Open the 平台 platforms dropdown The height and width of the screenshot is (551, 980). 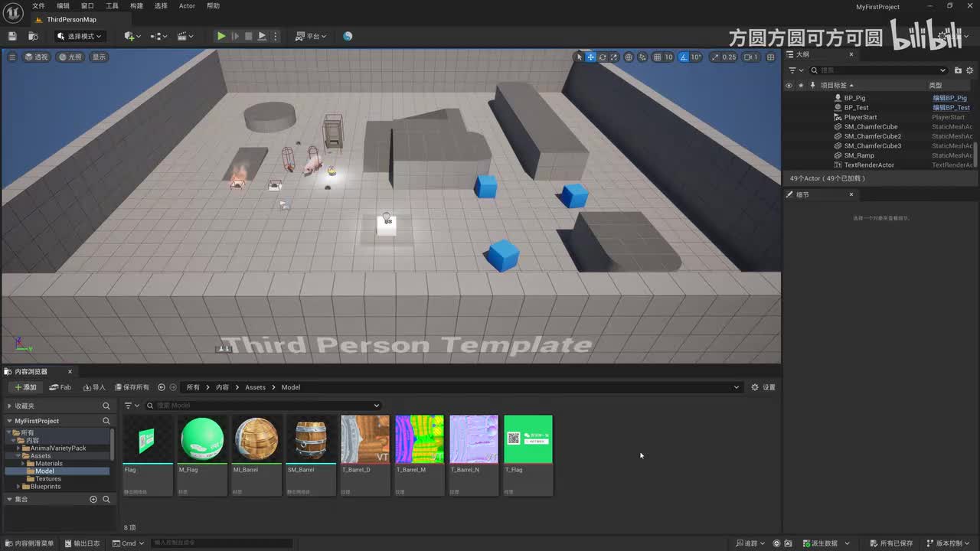tap(312, 36)
